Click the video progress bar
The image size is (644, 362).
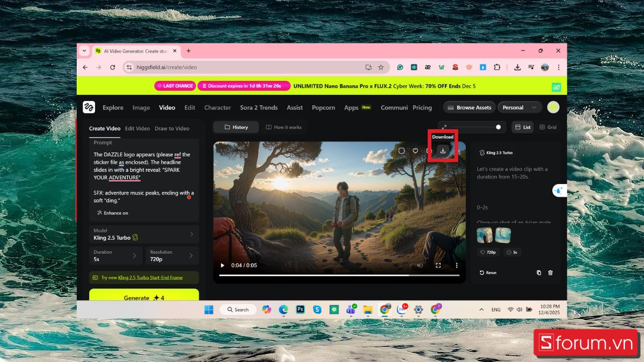pos(339,275)
